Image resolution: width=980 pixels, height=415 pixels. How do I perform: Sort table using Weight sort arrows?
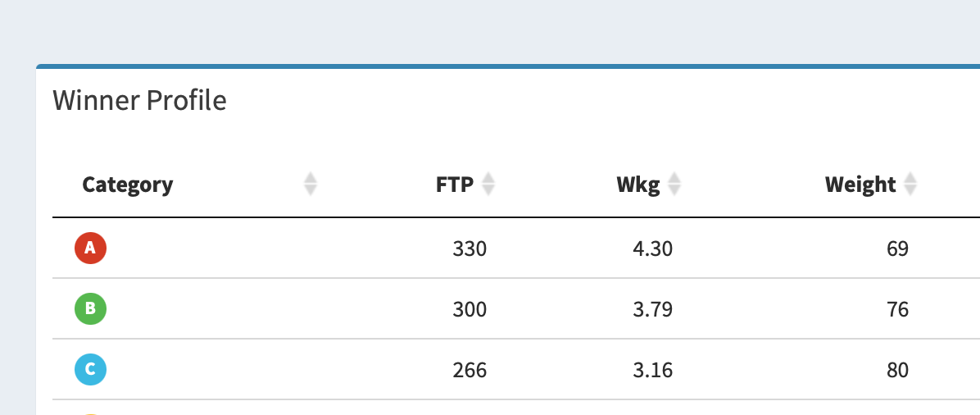(x=910, y=184)
